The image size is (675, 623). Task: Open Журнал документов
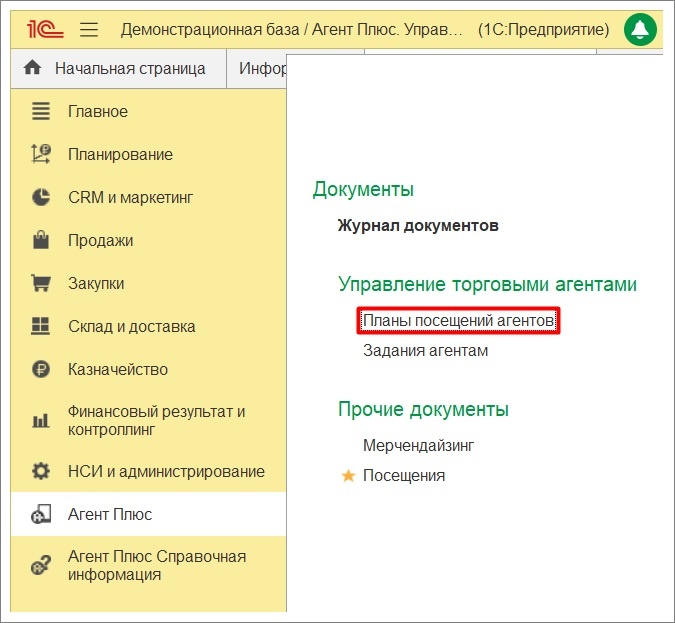418,225
